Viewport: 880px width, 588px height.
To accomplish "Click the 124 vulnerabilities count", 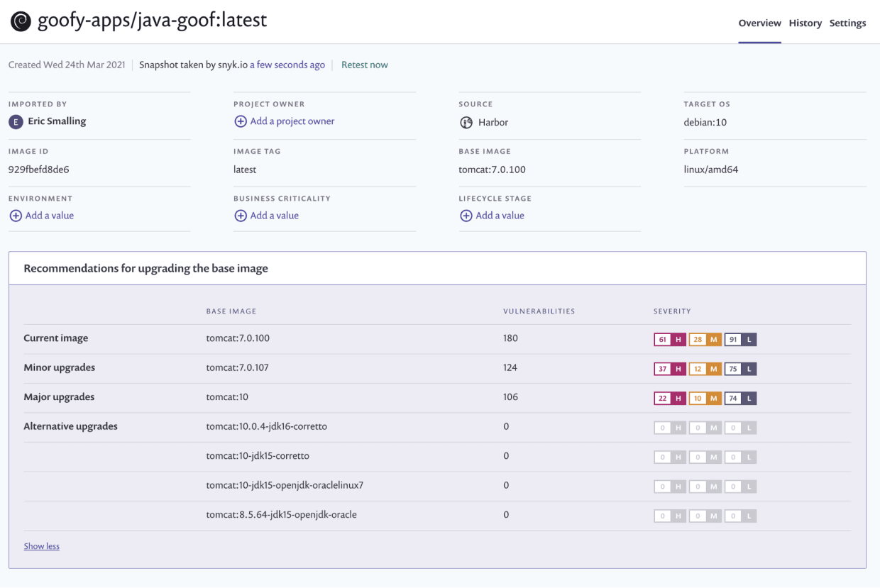I will click(510, 367).
